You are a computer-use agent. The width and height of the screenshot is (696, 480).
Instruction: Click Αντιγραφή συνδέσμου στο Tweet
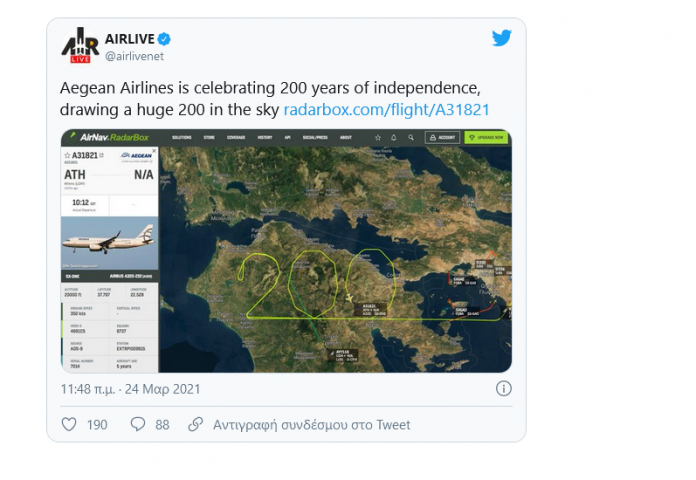311,424
